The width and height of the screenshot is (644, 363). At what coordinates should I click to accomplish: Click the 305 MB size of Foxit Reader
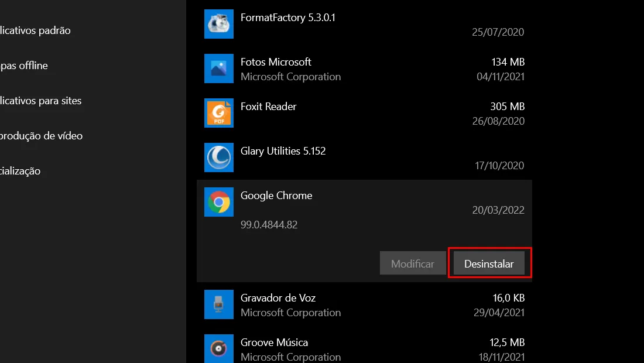point(508,107)
